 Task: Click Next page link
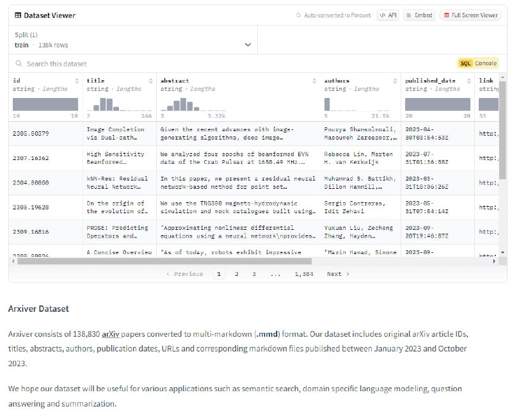[x=338, y=274]
